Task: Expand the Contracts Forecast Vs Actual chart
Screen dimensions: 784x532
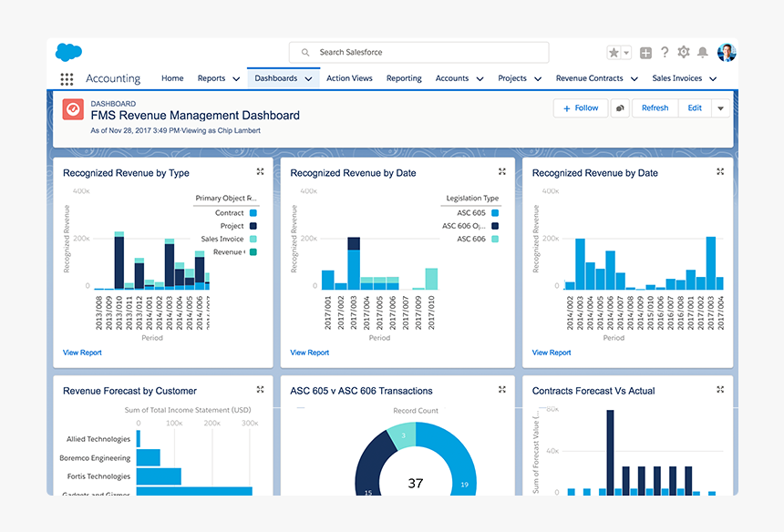Action: (720, 389)
